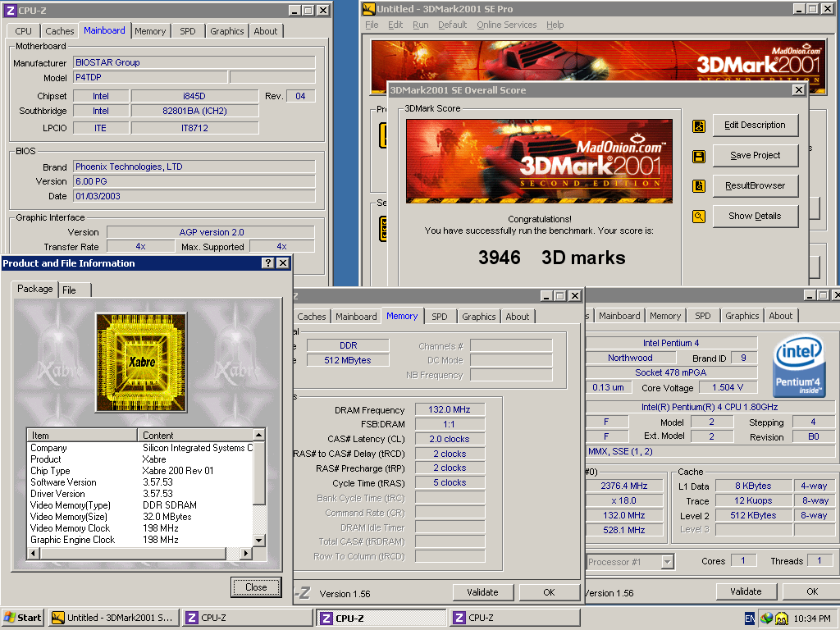Click the globe network icon in system tray
Image resolution: width=840 pixels, height=630 pixels.
pyautogui.click(x=767, y=619)
